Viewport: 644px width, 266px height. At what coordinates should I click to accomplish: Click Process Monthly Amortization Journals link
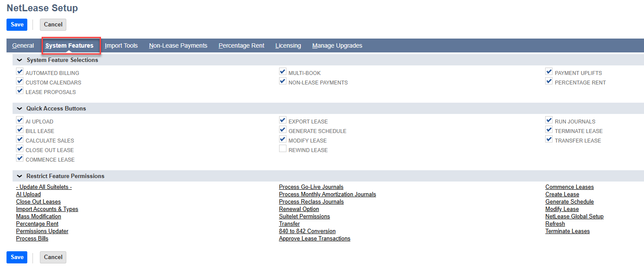click(328, 195)
